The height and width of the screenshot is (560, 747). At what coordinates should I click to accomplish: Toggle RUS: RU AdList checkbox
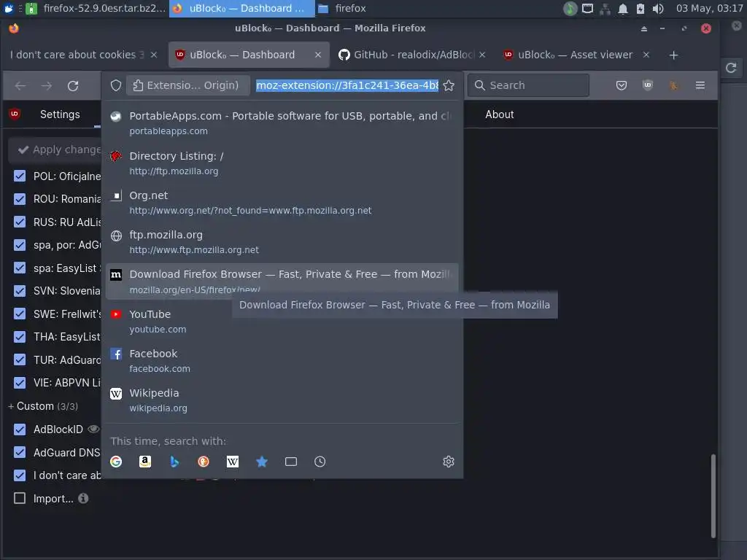click(20, 222)
